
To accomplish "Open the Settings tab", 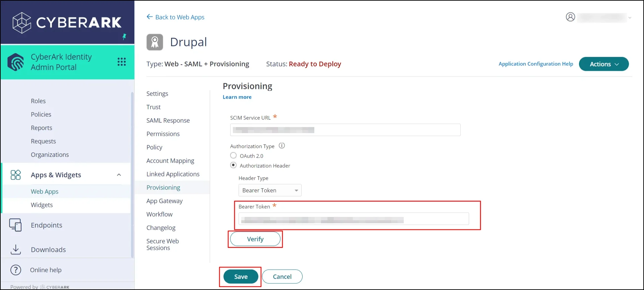I will click(157, 94).
